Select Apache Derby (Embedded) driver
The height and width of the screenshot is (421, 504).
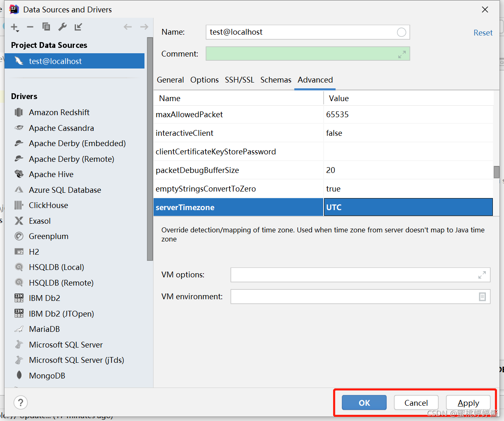coord(77,143)
